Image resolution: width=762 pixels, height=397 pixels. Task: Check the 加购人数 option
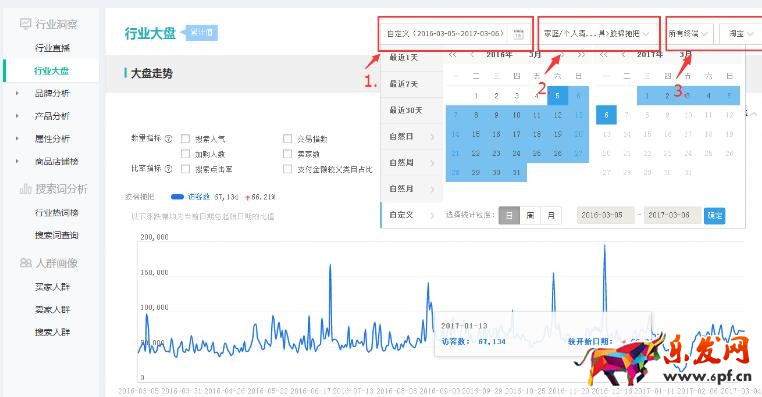click(185, 154)
